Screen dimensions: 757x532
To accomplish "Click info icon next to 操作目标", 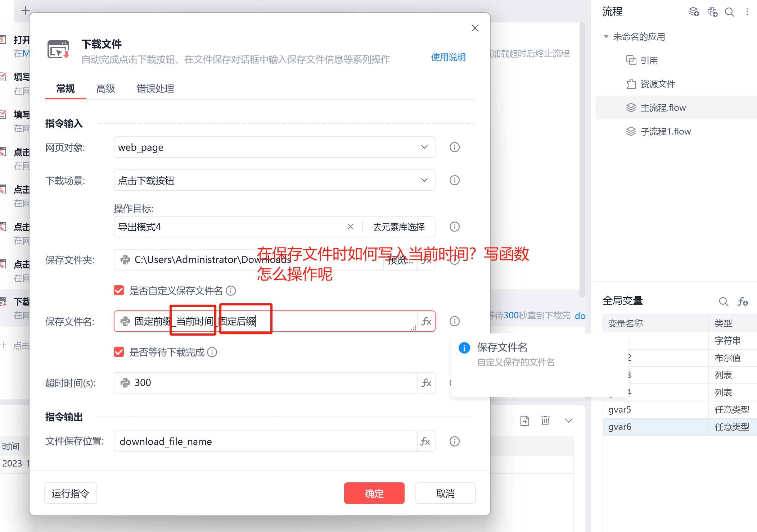I will (455, 227).
